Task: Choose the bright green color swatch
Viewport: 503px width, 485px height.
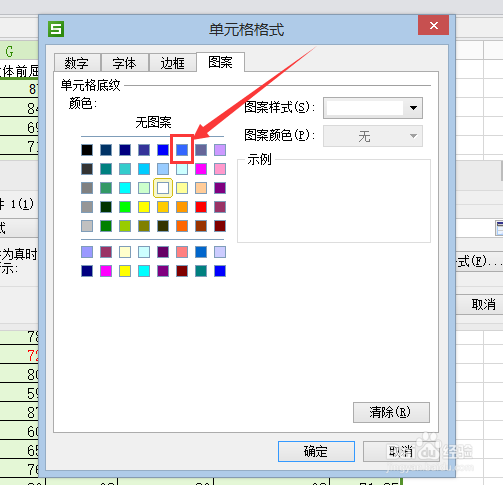Action: coord(125,207)
